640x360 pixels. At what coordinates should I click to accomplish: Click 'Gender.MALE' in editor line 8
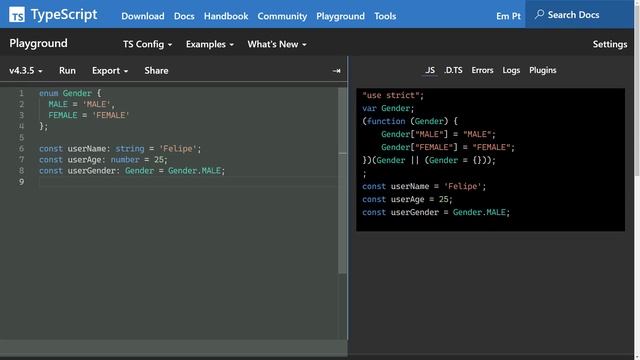coord(195,171)
